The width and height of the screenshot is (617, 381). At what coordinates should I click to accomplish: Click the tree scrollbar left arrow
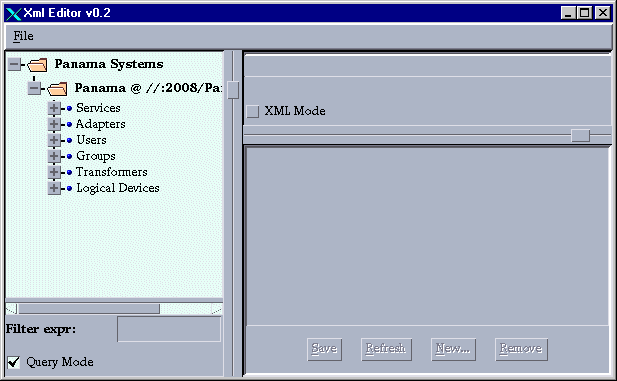coord(11,309)
